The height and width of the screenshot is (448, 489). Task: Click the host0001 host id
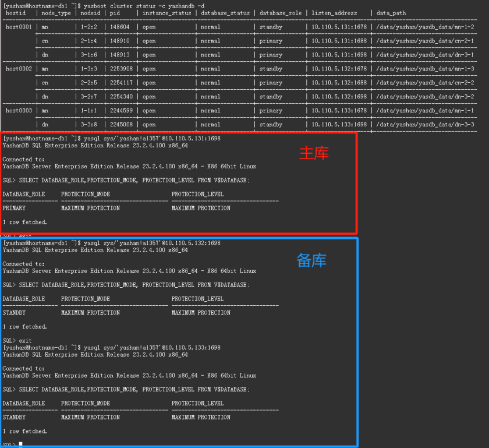tap(19, 27)
